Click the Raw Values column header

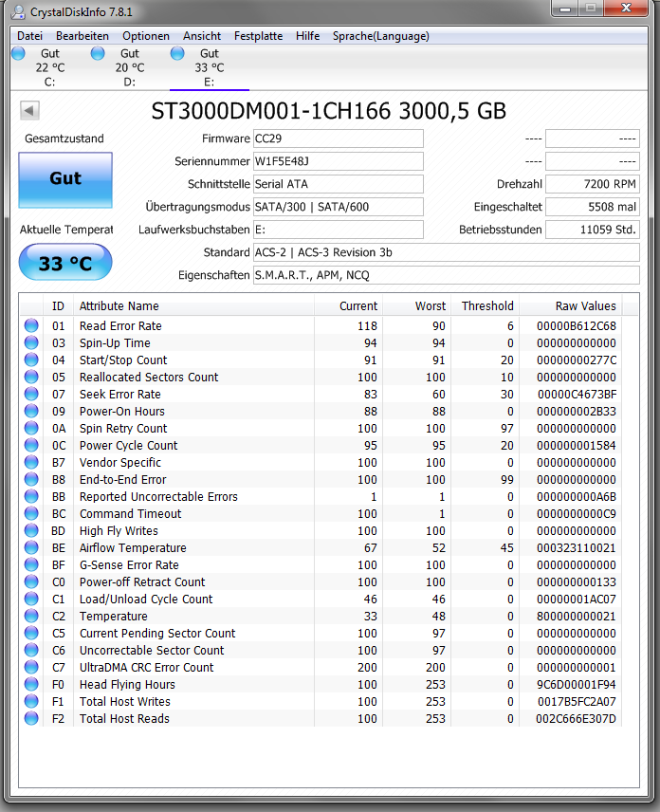[x=571, y=306]
